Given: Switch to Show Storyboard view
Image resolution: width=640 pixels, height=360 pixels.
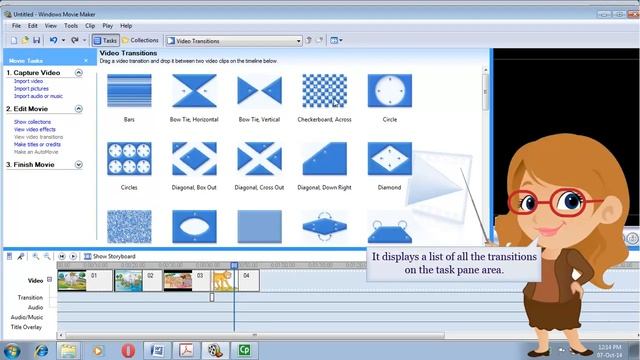Looking at the screenshot, I should point(109,256).
